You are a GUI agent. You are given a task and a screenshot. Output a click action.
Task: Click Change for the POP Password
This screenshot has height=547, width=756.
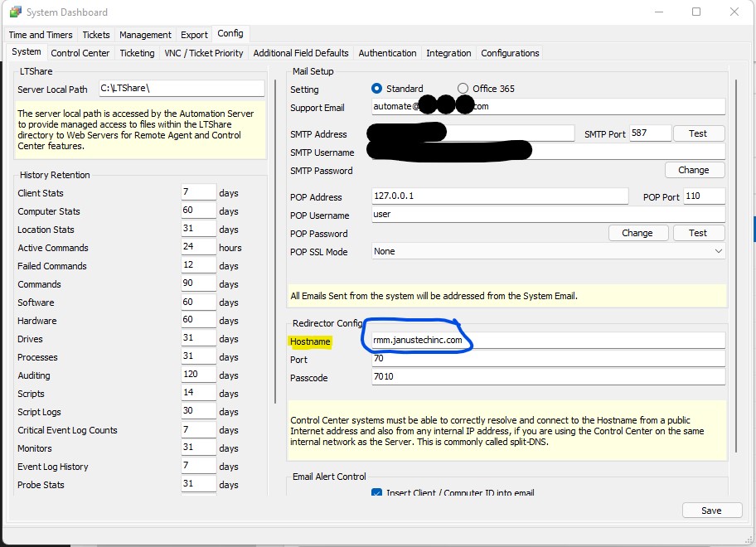(637, 233)
